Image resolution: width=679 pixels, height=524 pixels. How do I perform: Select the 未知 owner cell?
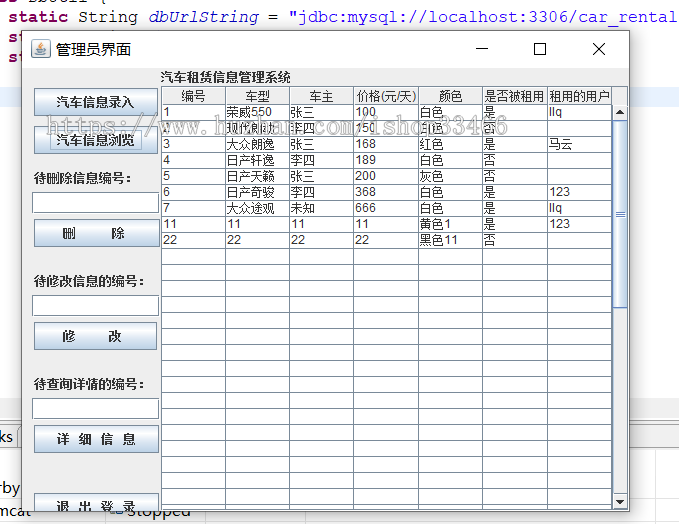[321, 208]
